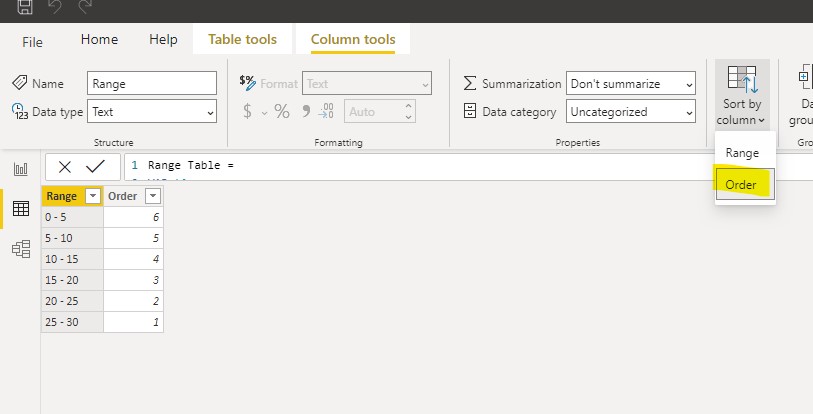Click the Undo arrow icon

(x=55, y=6)
